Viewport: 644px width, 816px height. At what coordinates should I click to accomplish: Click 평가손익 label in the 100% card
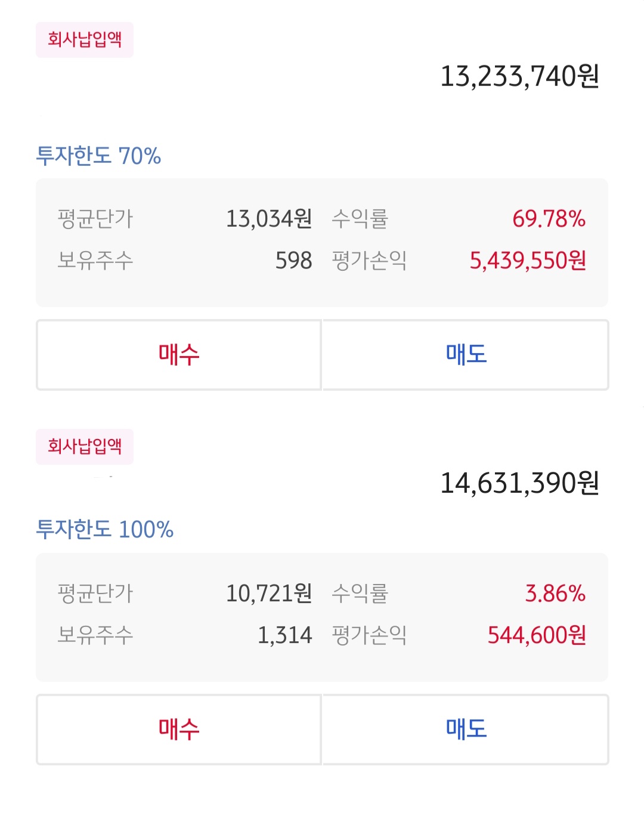point(369,635)
